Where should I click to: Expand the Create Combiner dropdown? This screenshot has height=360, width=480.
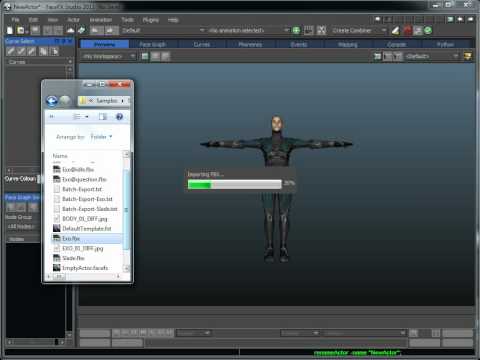(384, 30)
